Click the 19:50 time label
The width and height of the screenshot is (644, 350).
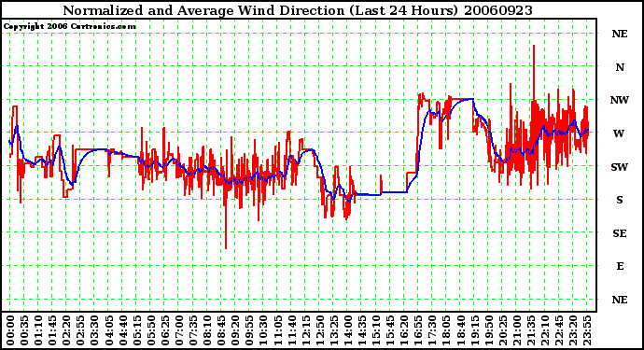pos(488,330)
